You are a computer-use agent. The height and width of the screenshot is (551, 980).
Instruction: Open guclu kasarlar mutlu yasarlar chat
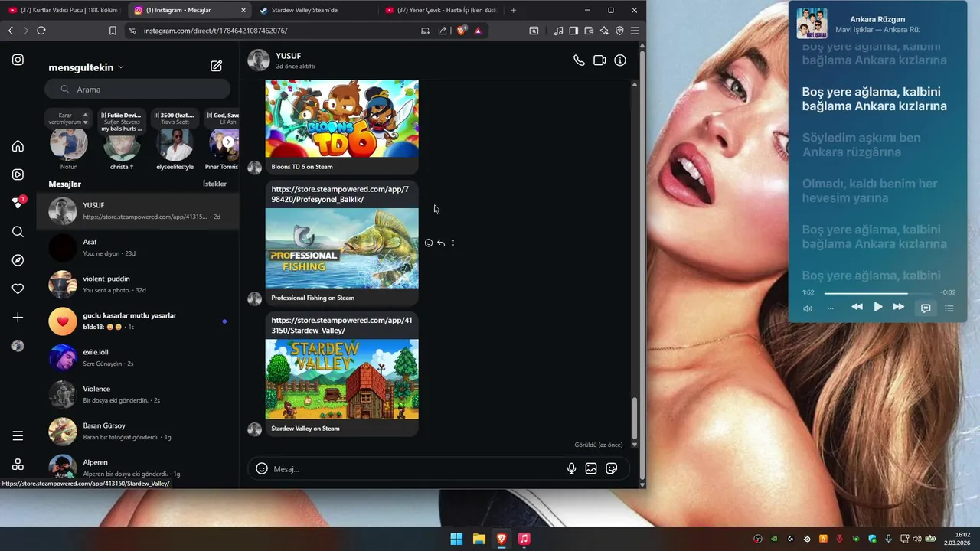[x=138, y=321]
